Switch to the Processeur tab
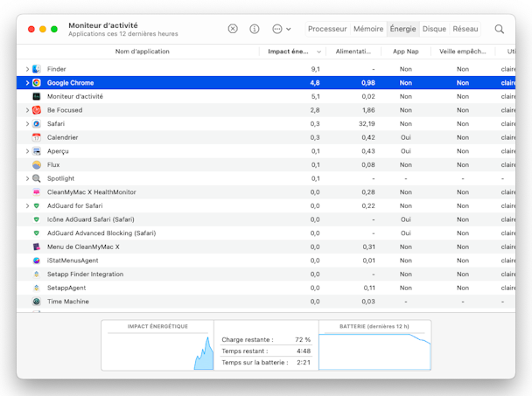This screenshot has height=396, width=532. pos(327,29)
